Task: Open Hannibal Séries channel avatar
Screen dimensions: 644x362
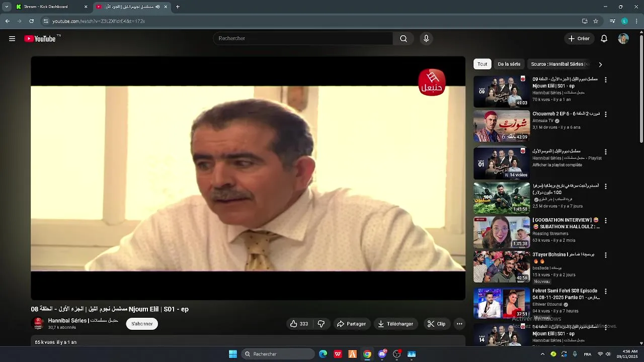Action: click(x=38, y=324)
